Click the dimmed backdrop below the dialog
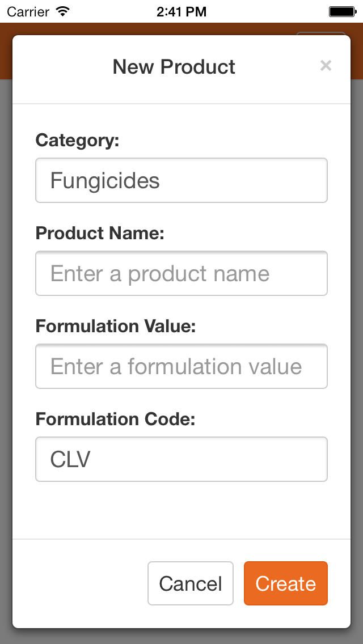Viewport: 363px width, 644px height. tap(181, 637)
